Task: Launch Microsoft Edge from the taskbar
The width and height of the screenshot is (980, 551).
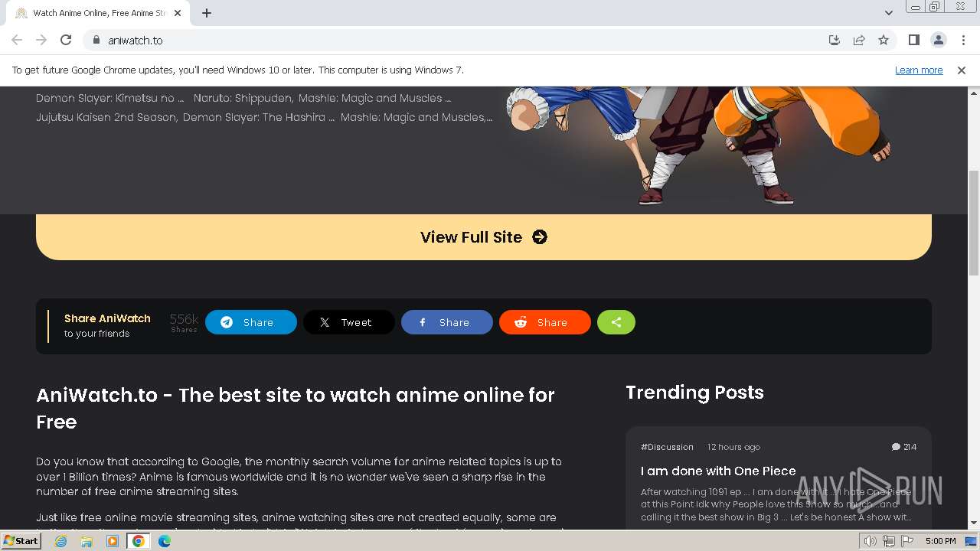Action: click(x=165, y=541)
